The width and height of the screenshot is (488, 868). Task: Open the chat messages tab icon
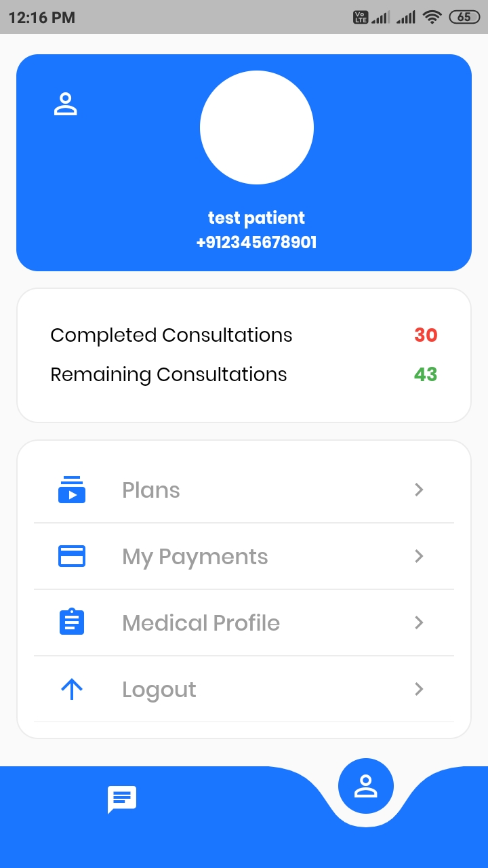(x=122, y=800)
